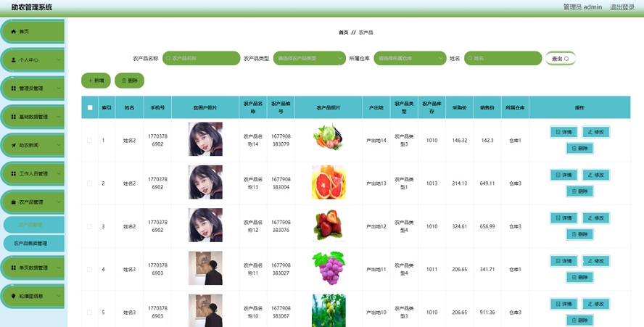Viewport: 644px width, 327px height.
Task: Open the 农产品类型 dropdown filter
Action: coord(309,58)
